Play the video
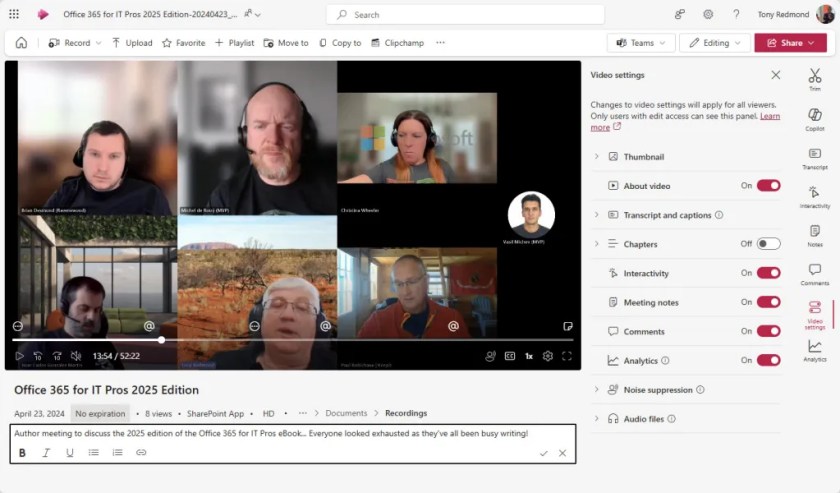This screenshot has height=493, width=840. coord(20,356)
